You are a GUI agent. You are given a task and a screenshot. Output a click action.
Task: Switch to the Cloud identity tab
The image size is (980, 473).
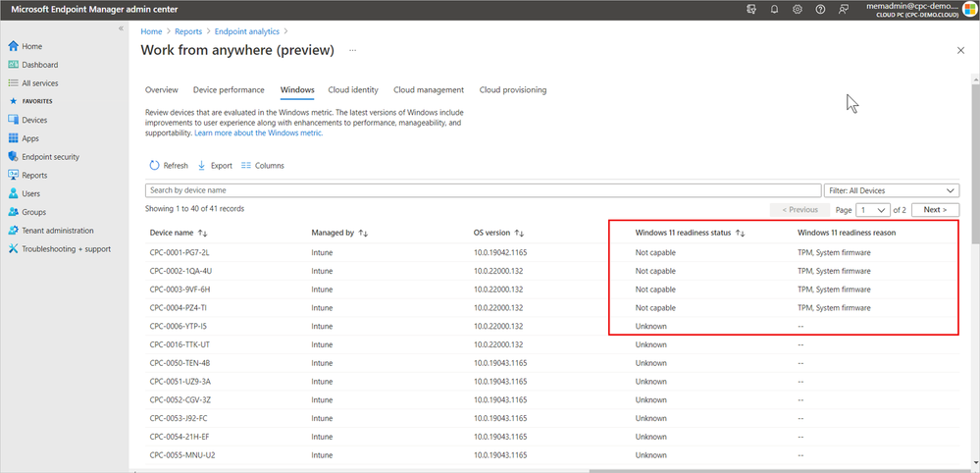tap(353, 90)
